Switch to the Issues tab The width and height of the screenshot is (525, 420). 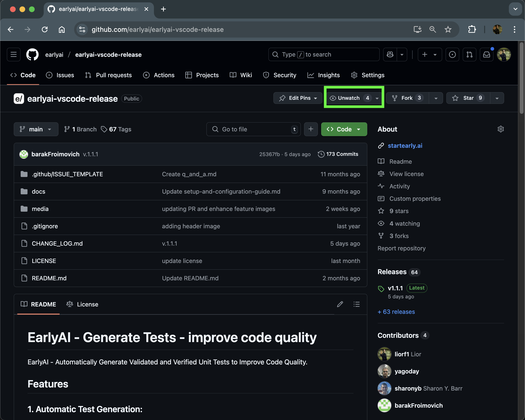coord(60,75)
